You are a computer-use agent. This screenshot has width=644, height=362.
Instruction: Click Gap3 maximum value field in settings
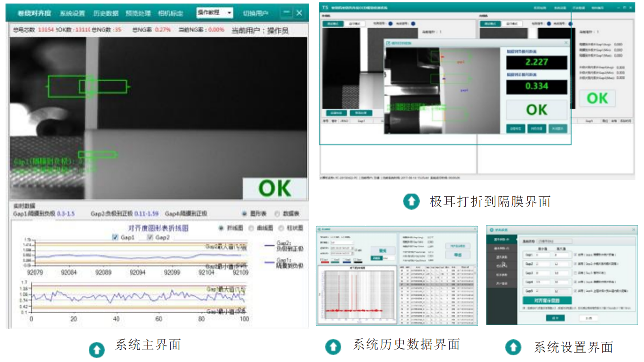561,273
